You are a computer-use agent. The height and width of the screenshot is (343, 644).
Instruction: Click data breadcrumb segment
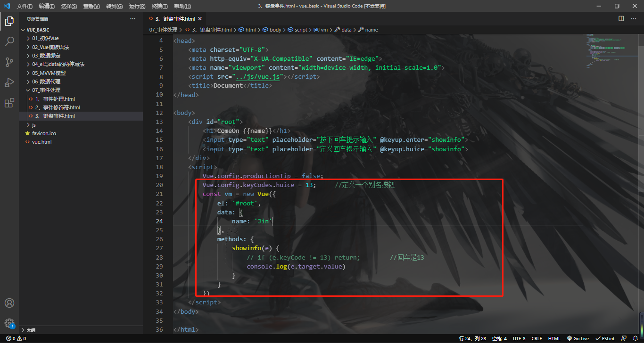coord(343,30)
